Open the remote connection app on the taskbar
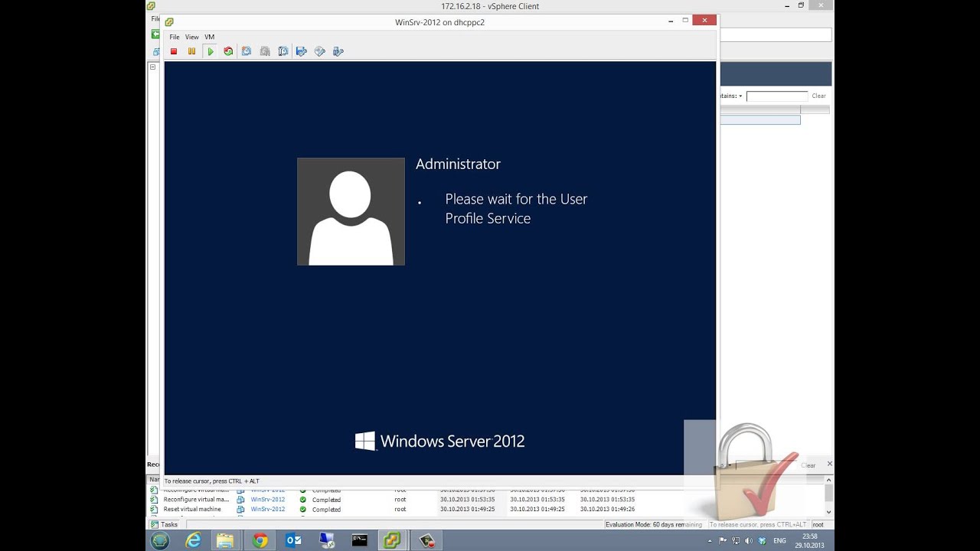 pyautogui.click(x=327, y=541)
